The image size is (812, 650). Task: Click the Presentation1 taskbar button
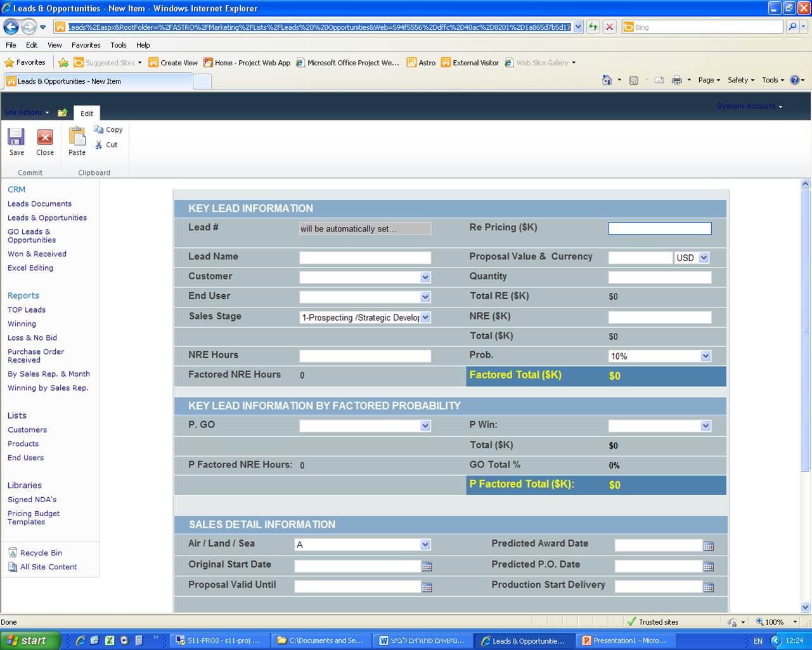(x=624, y=640)
